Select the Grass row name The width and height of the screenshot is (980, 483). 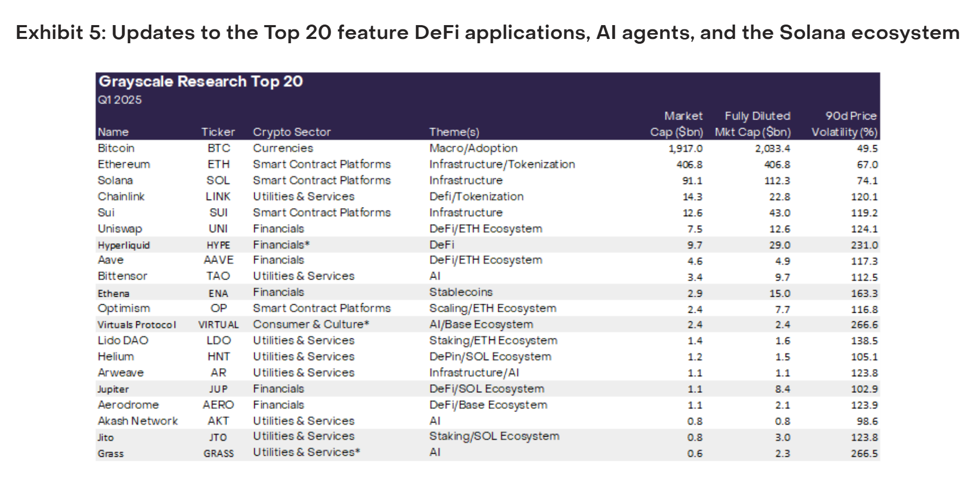point(111,454)
